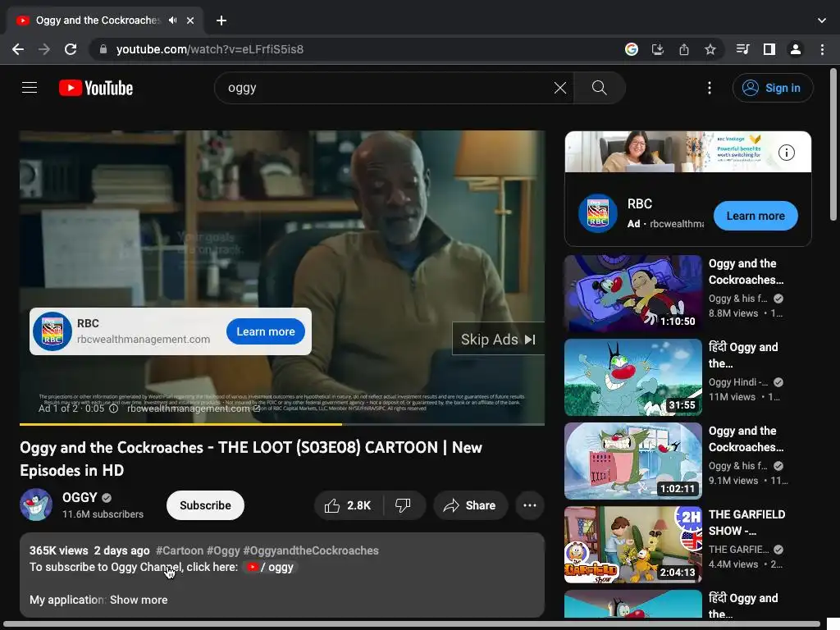Image resolution: width=840 pixels, height=630 pixels.
Task: Open rbcwealthmanagement.com link in player
Action: coord(194,409)
